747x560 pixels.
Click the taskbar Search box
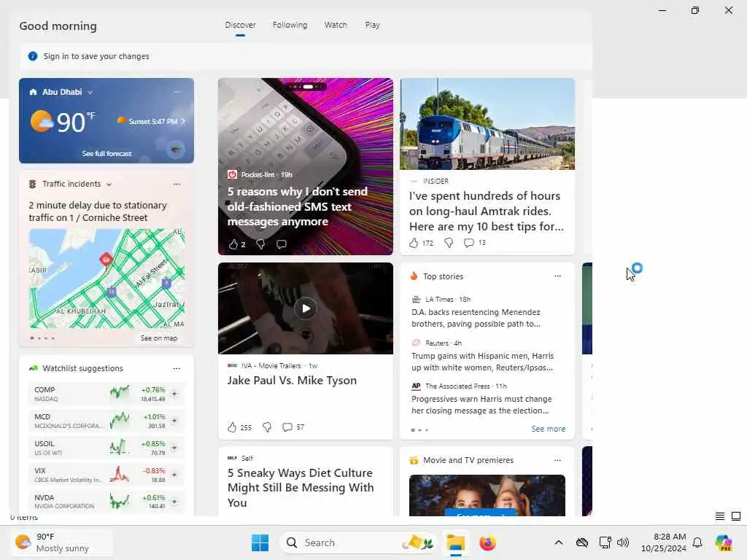pyautogui.click(x=357, y=542)
